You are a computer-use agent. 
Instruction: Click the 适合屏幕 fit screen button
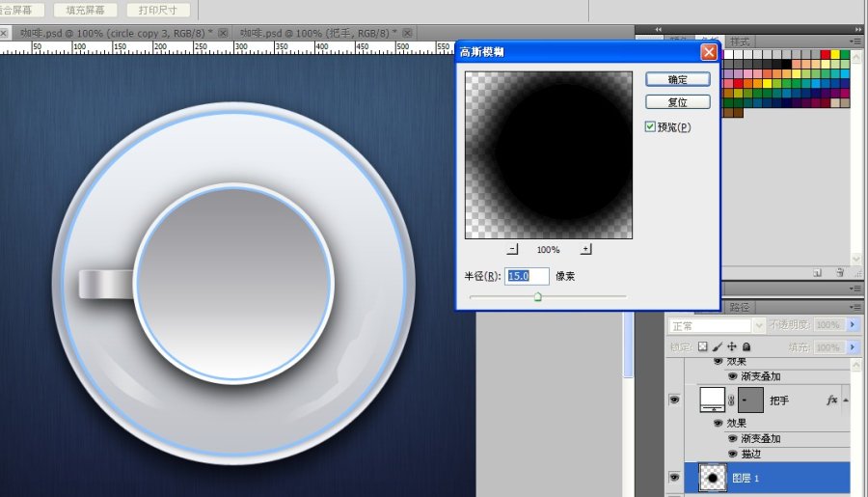(20, 10)
